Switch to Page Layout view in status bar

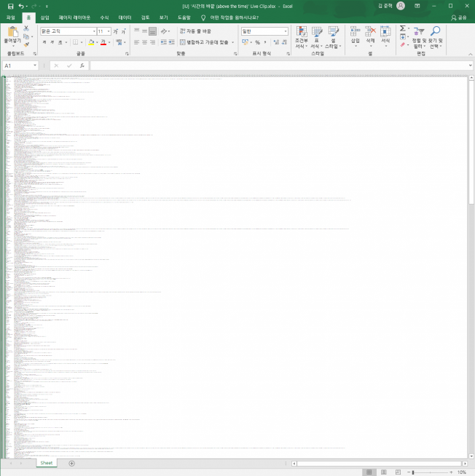pyautogui.click(x=384, y=472)
